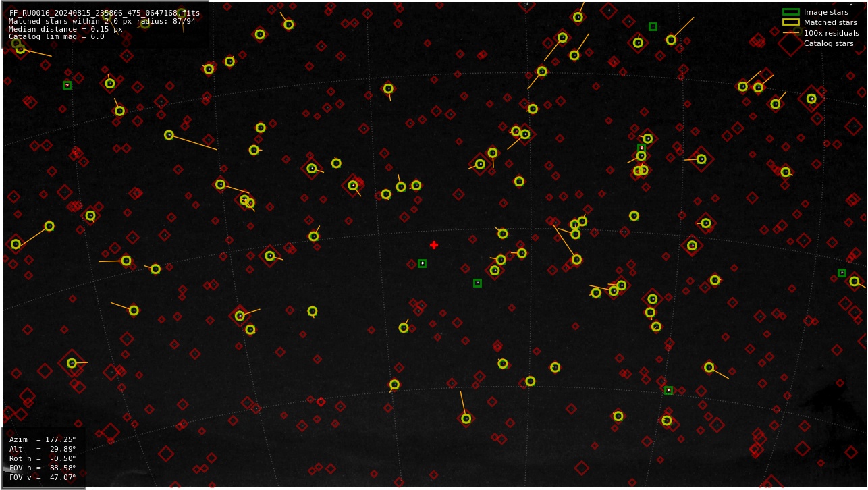Click the FITS file name title text
This screenshot has width=868, height=490.
point(104,13)
